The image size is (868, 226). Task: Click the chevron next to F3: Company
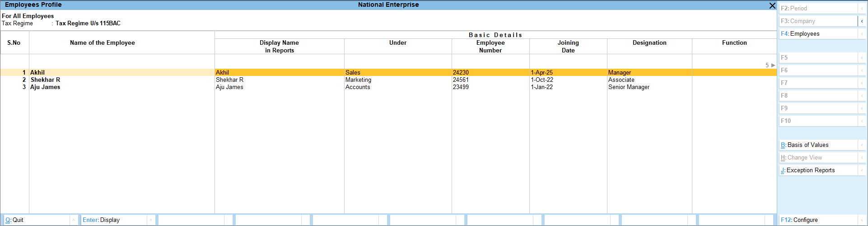click(862, 21)
